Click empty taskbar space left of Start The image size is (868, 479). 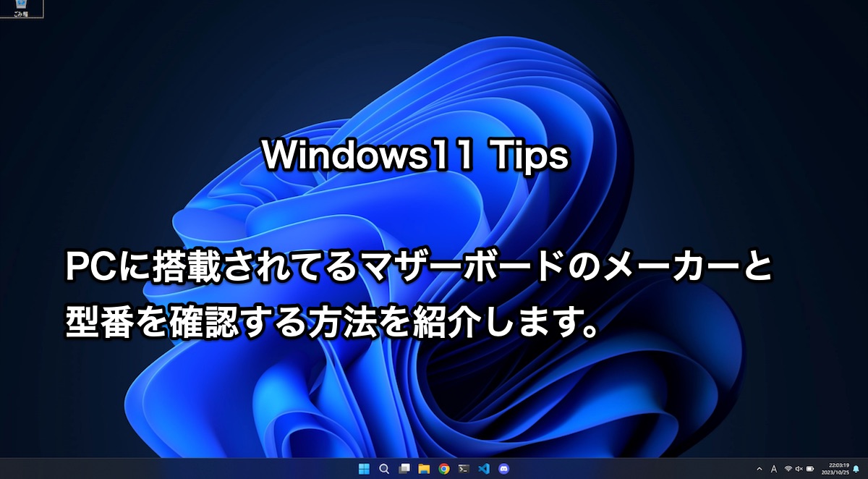click(181, 468)
